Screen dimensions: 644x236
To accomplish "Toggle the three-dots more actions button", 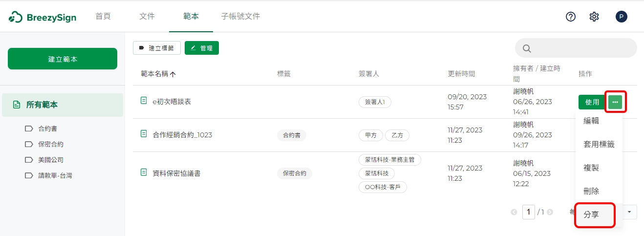I will [x=615, y=102].
